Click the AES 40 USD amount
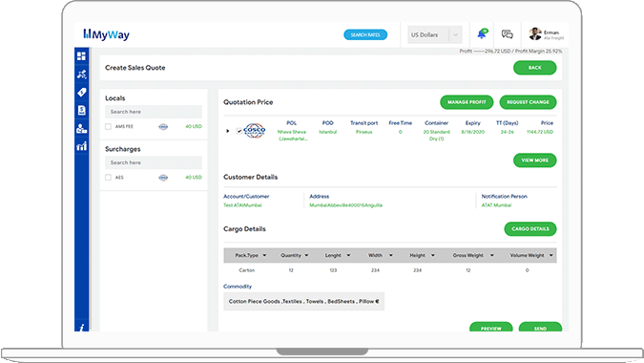The image size is (644, 363). (194, 178)
